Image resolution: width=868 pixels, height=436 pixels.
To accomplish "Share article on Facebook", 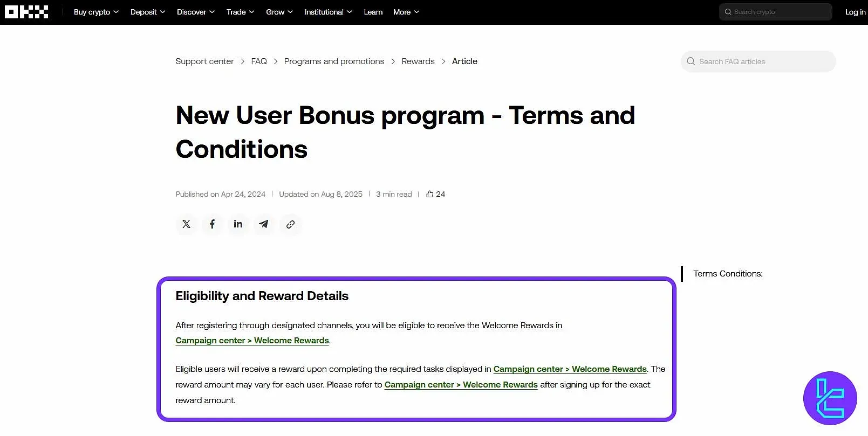I will pyautogui.click(x=213, y=224).
